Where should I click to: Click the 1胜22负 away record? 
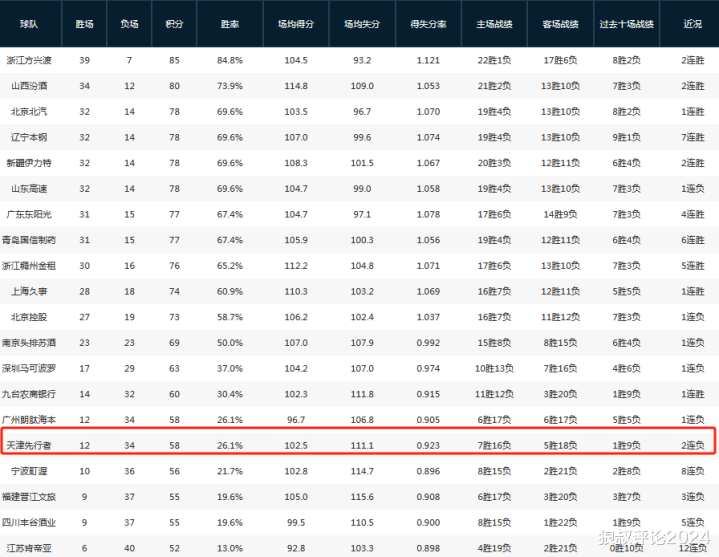(x=560, y=522)
